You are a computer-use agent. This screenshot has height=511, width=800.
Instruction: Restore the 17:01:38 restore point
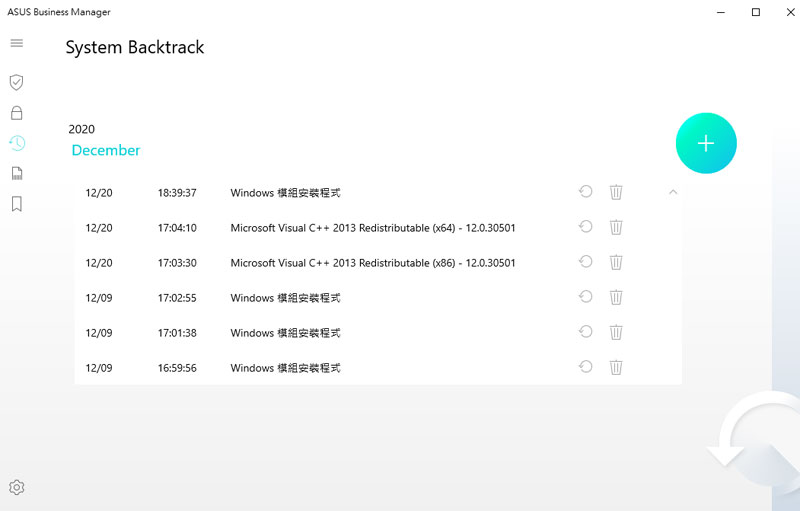pyautogui.click(x=586, y=332)
